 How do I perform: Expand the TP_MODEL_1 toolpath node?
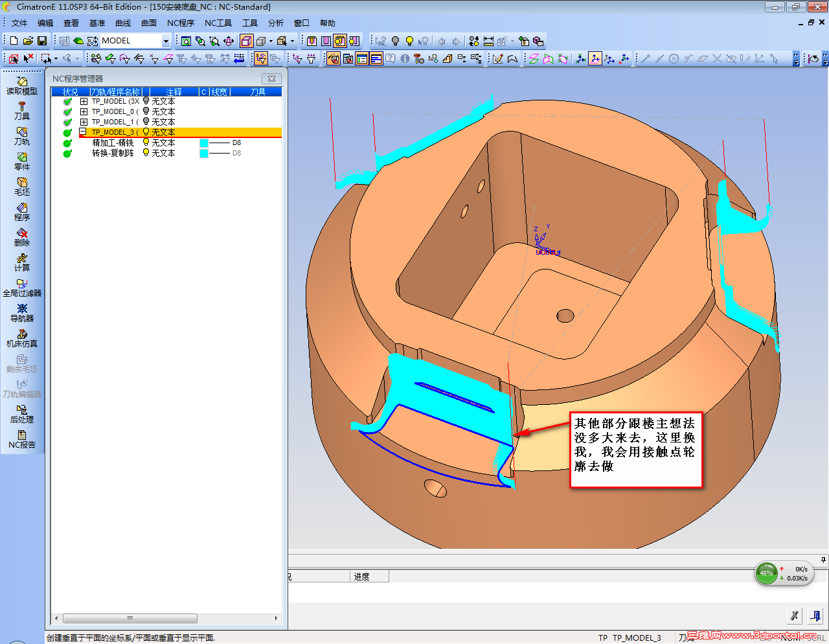[84, 122]
